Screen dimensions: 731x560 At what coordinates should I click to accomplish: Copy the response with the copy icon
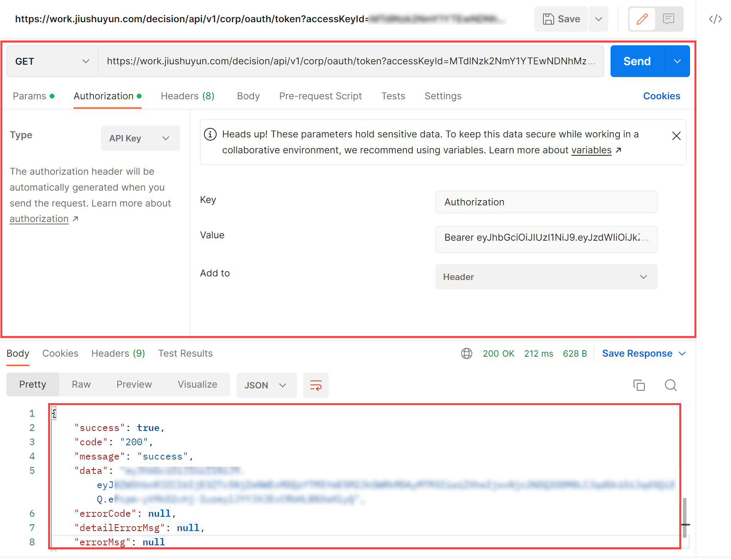[639, 385]
